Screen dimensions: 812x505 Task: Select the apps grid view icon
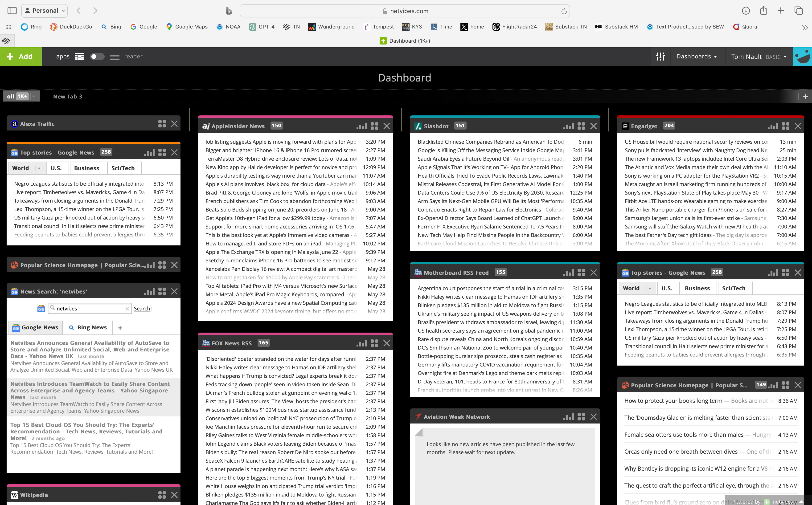[79, 57]
